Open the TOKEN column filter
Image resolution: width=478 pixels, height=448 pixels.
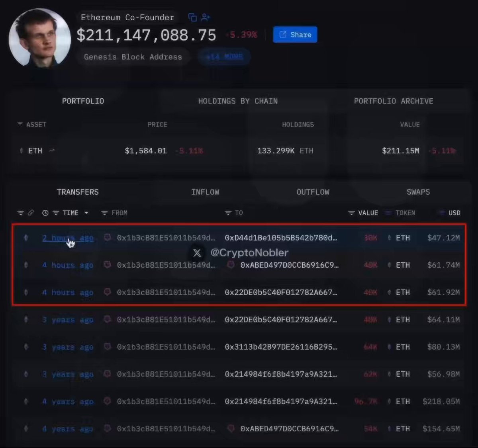[x=388, y=213]
